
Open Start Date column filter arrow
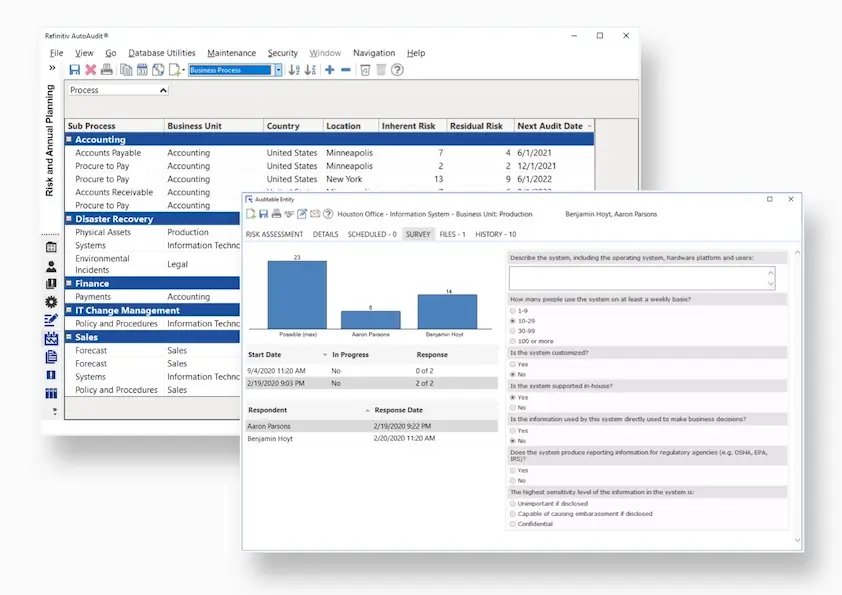(325, 355)
